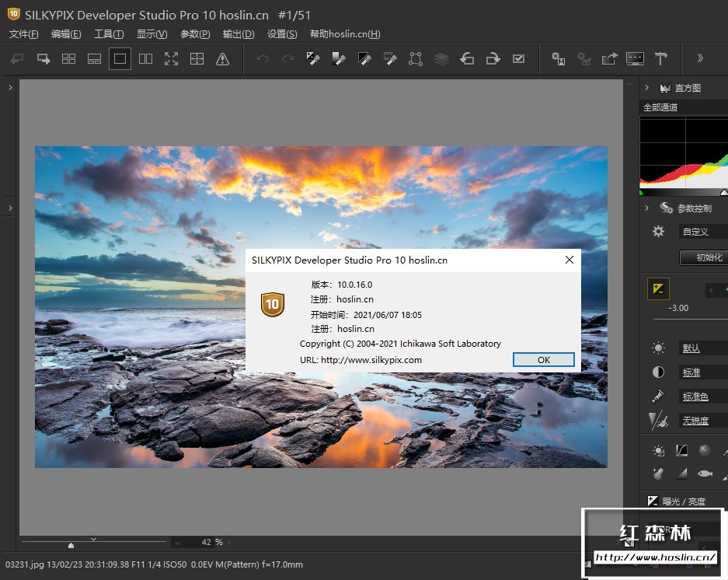Screen dimensions: 728x580
Task: Collapse the 参数控制 parameter control section
Action: 646,208
